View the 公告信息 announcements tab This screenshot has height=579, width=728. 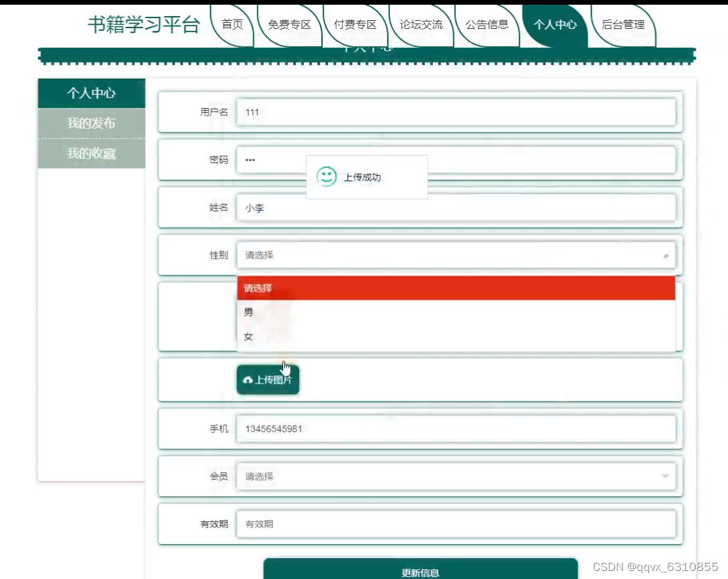[x=487, y=24]
